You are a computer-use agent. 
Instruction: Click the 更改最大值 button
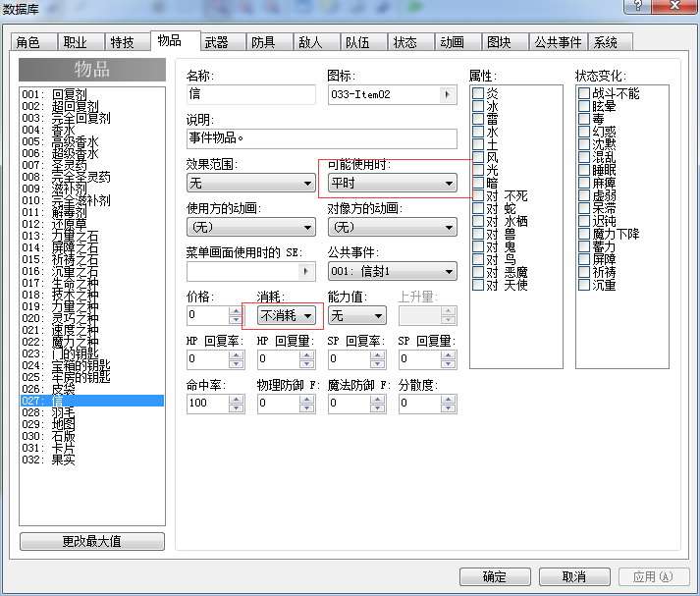(x=92, y=541)
